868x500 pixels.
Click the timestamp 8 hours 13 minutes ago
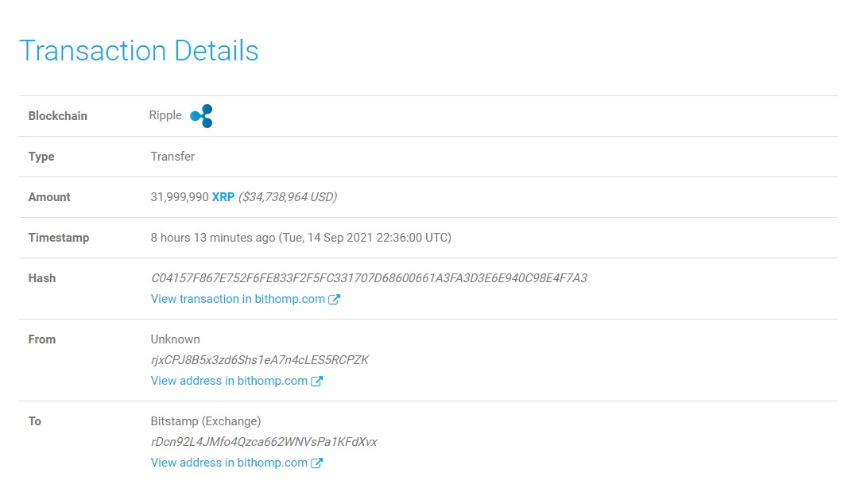(x=212, y=238)
